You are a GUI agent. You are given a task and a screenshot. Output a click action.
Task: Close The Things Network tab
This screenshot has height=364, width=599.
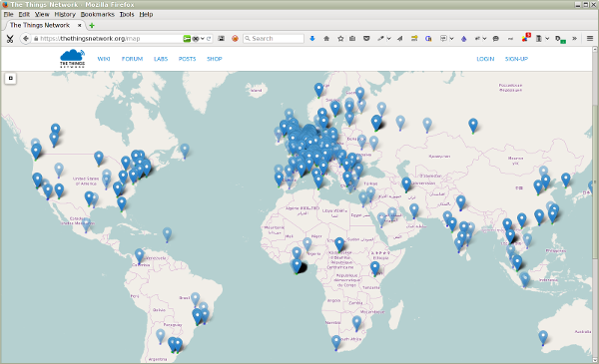(80, 25)
